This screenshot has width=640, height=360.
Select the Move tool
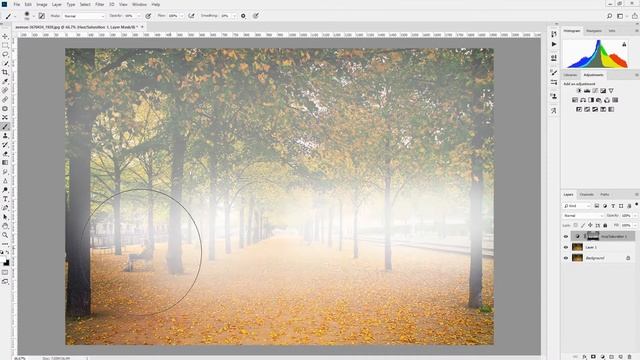pyautogui.click(x=5, y=36)
